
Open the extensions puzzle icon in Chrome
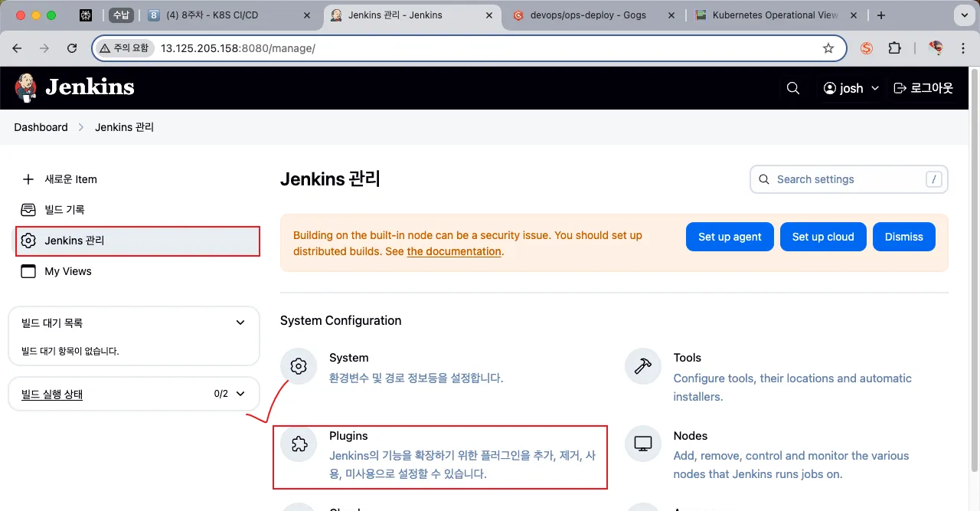pyautogui.click(x=894, y=48)
